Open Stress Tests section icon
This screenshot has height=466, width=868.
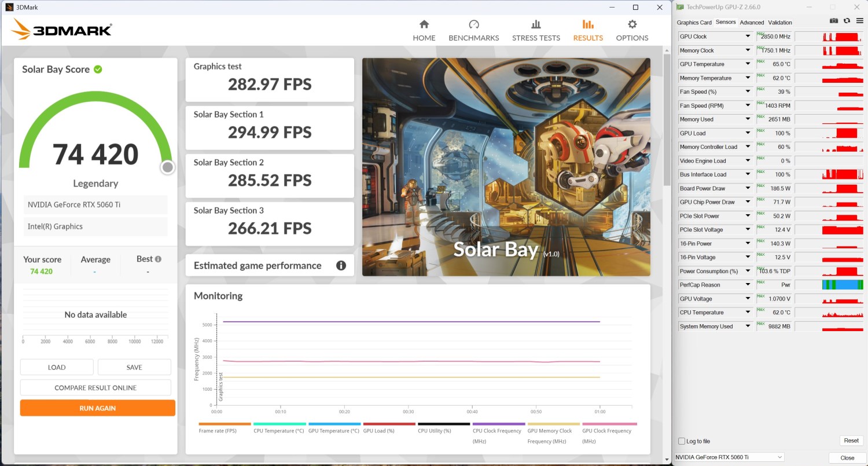click(x=536, y=24)
